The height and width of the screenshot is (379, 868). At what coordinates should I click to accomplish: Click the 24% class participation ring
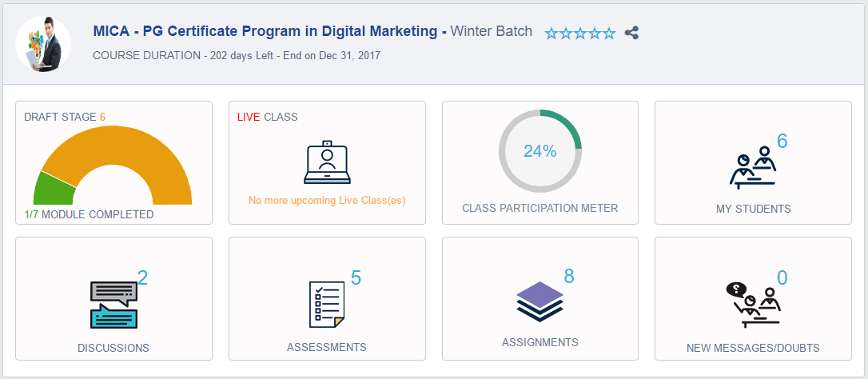(x=540, y=151)
